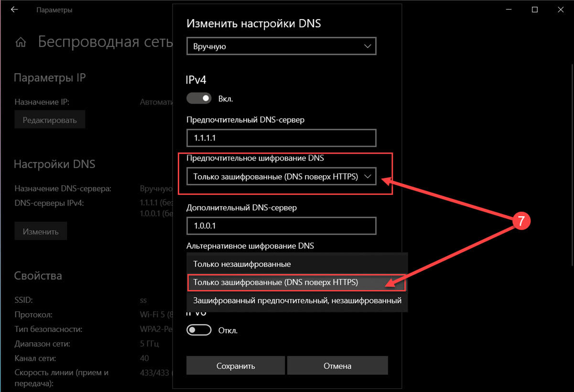Click the Предпочтительный DNS-сервер label
This screenshot has width=574, height=392.
245,120
